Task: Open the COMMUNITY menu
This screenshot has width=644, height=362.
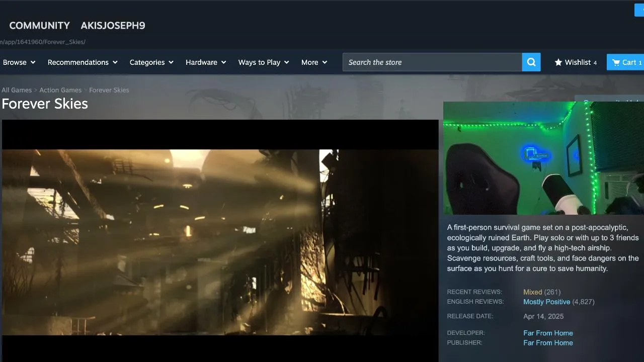Action: tap(40, 26)
